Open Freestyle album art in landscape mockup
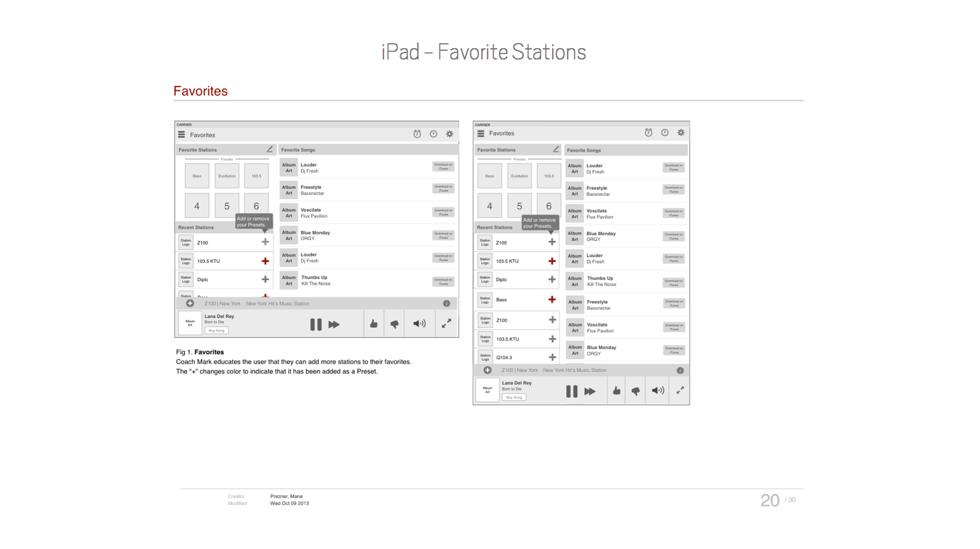 click(288, 190)
